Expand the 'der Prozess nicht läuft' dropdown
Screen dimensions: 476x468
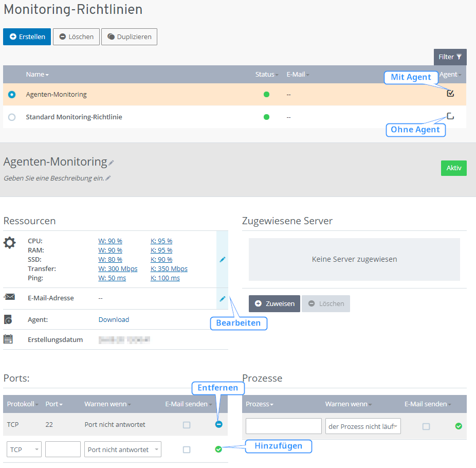363,426
